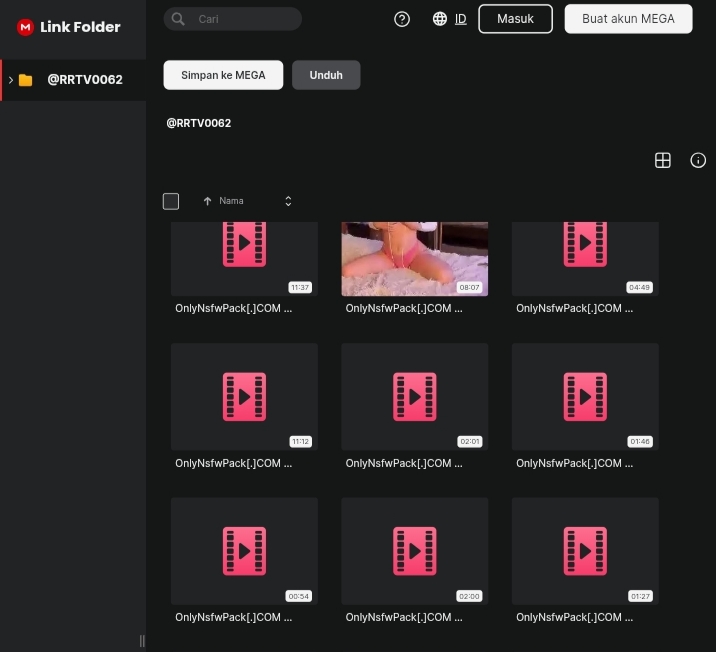Click the Unduh download button
Image resolution: width=716 pixels, height=652 pixels.
pos(326,75)
